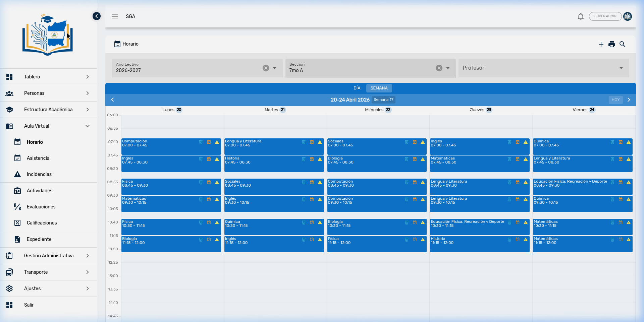This screenshot has width=644, height=322.
Task: Select Tuesday Historia 07:45 class block
Action: click(x=262, y=164)
